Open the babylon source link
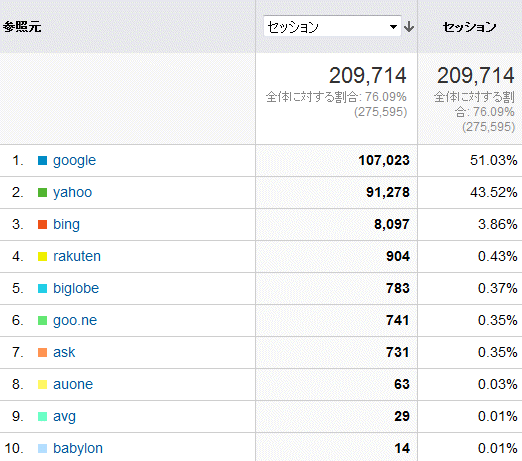The image size is (522, 461). point(78,449)
